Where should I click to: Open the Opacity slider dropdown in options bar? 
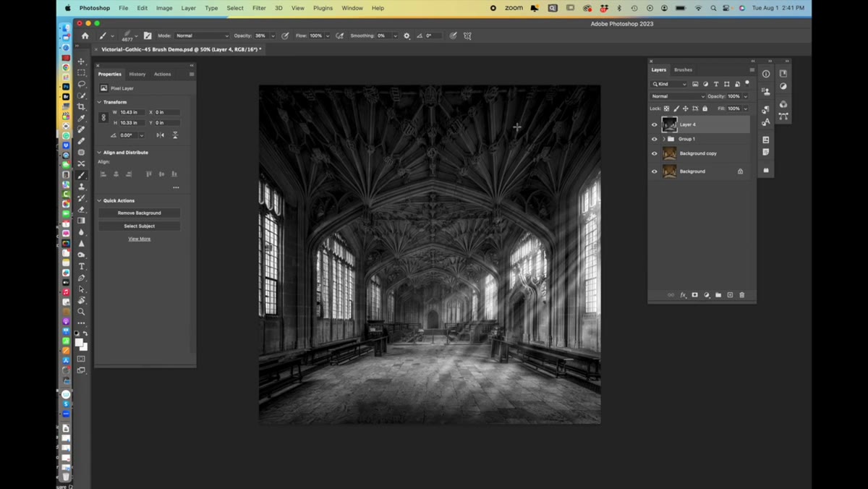[272, 35]
